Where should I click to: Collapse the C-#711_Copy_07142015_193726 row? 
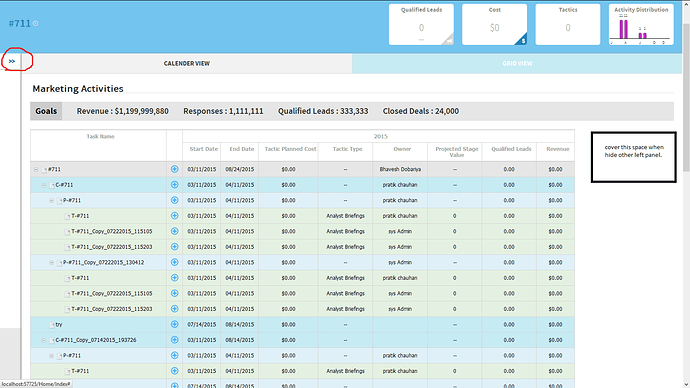click(x=44, y=340)
